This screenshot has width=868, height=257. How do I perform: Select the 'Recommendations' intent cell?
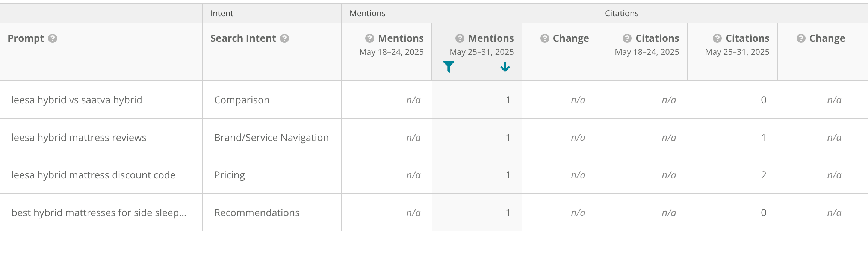(x=257, y=213)
